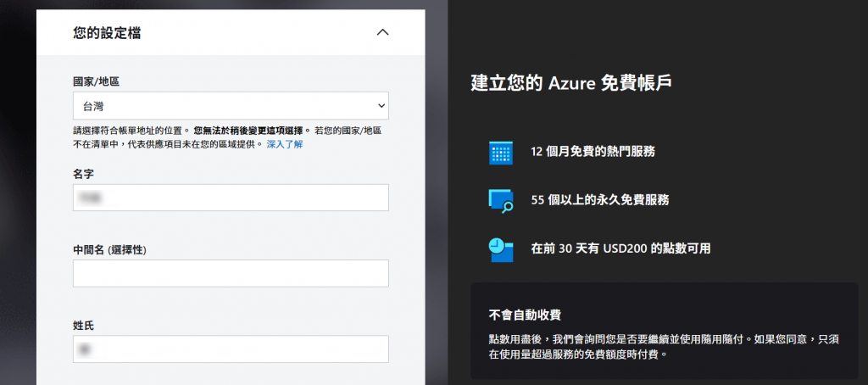Open the 國家/地區 dropdown showing 台灣
Screen dimensions: 868x385
click(x=231, y=105)
